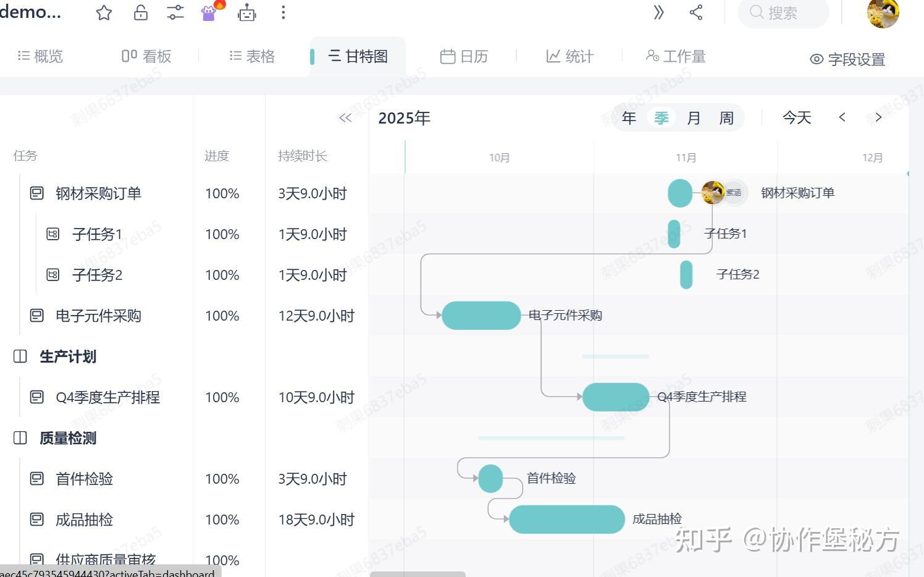The width and height of the screenshot is (924, 577).
Task: Open the user avatar at top right
Action: pyautogui.click(x=883, y=13)
